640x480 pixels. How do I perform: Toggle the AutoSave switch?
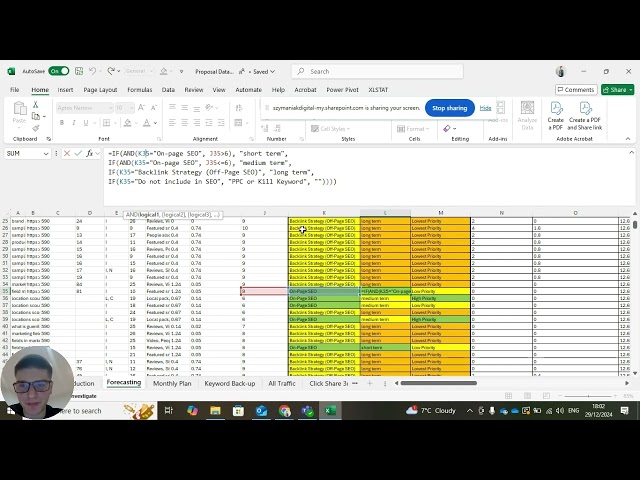[x=58, y=71]
